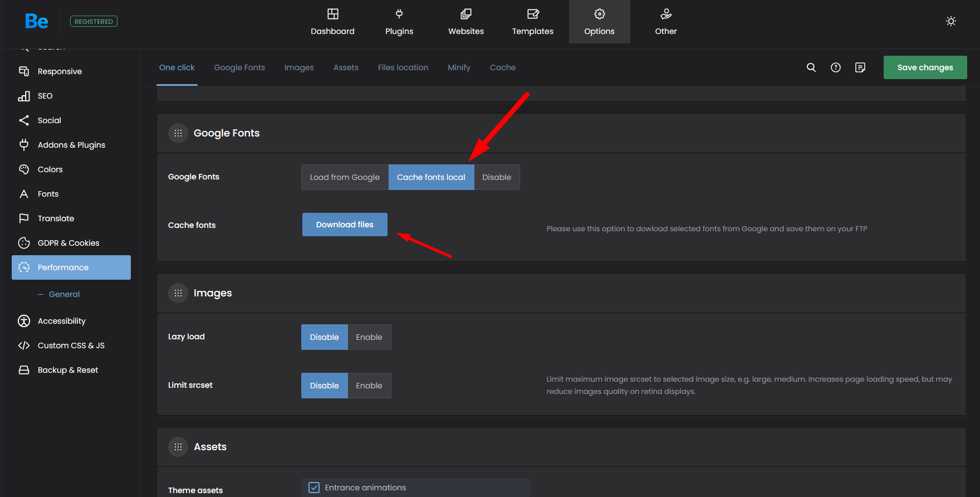This screenshot has height=497, width=980.
Task: Open the Plugins plug icon
Action: pos(399,14)
